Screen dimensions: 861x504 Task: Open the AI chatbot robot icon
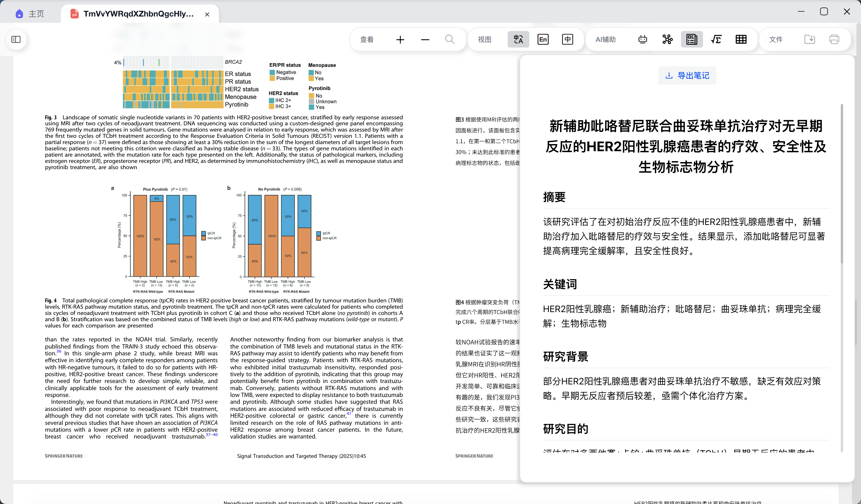[x=642, y=40]
